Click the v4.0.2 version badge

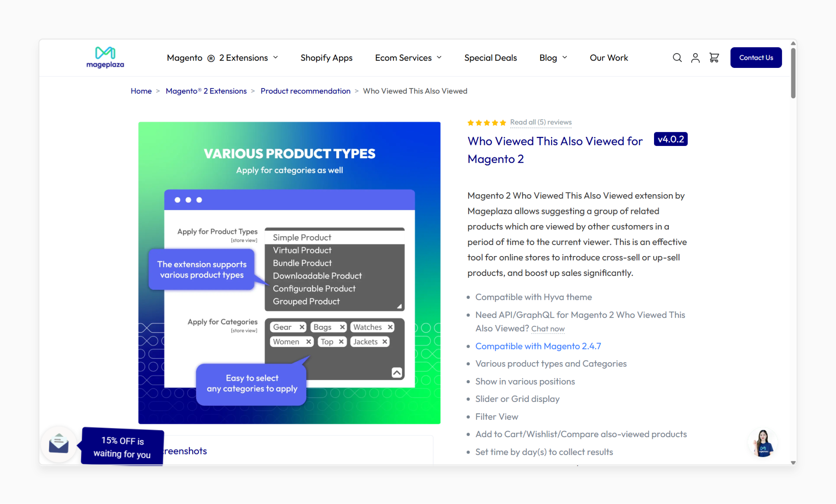[x=670, y=139]
